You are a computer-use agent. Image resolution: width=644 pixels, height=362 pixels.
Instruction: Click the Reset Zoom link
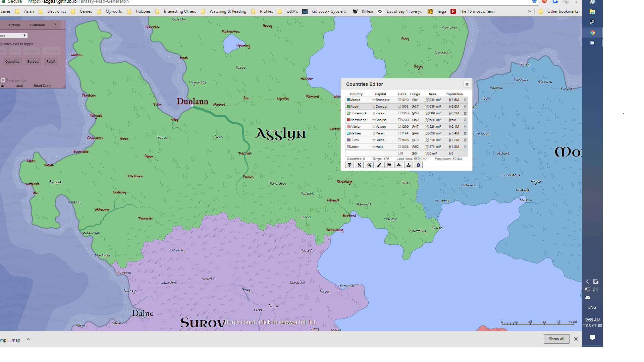coord(43,85)
